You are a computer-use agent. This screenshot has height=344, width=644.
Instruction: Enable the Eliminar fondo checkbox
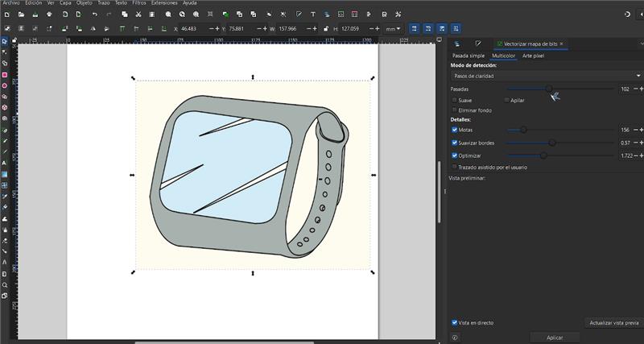(x=454, y=110)
